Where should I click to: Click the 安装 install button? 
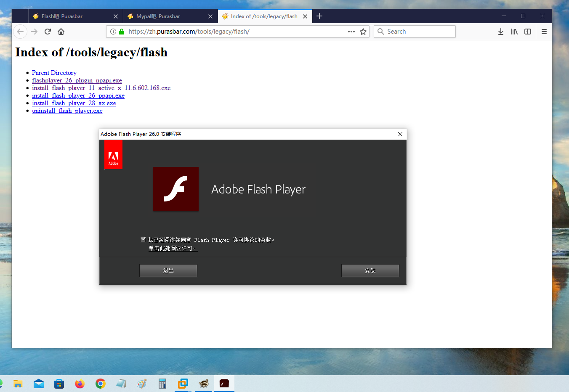pyautogui.click(x=370, y=270)
